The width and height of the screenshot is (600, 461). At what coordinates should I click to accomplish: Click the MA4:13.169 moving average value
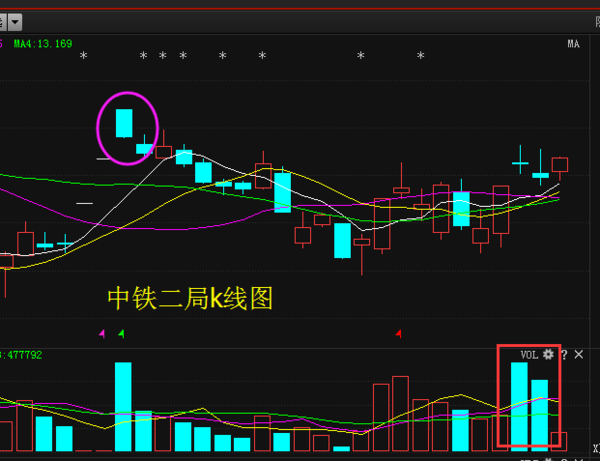point(43,44)
